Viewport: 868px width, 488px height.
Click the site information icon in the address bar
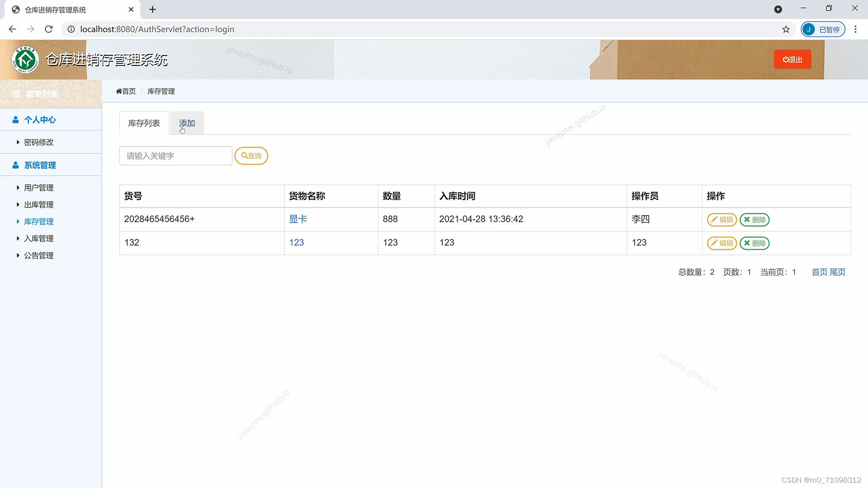71,29
